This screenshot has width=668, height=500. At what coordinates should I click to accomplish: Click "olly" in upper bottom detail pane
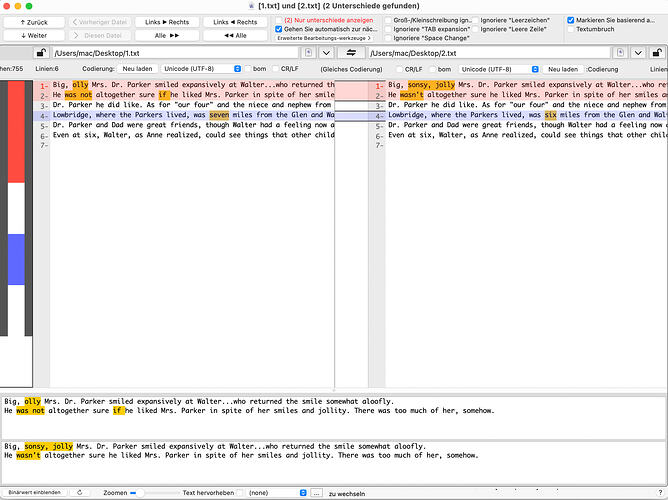(32, 402)
